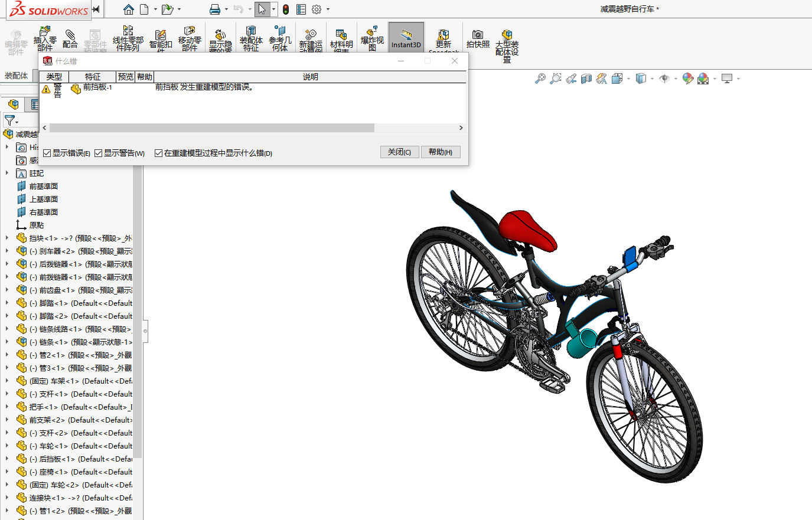This screenshot has width=812, height=520.
Task: Choose 线性零部件阵列 linear pattern tool
Action: click(x=128, y=39)
